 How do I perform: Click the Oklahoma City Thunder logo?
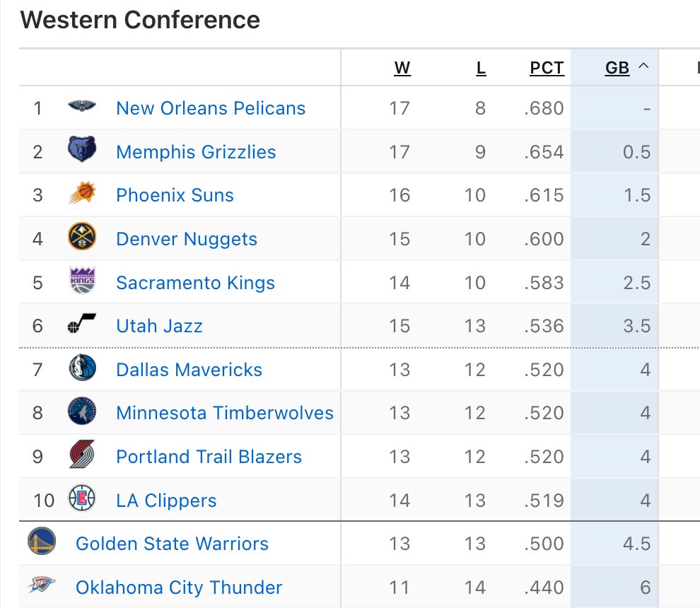(42, 586)
